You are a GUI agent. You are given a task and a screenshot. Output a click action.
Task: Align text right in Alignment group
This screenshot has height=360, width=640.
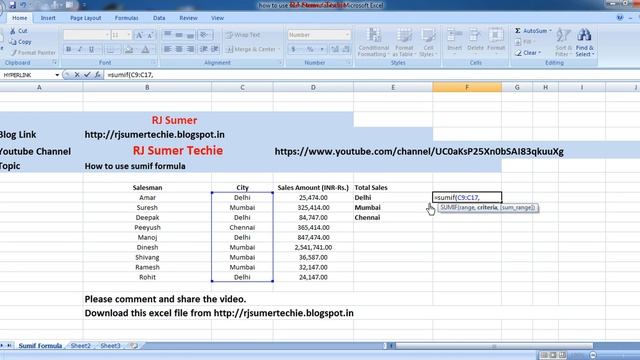[190, 49]
